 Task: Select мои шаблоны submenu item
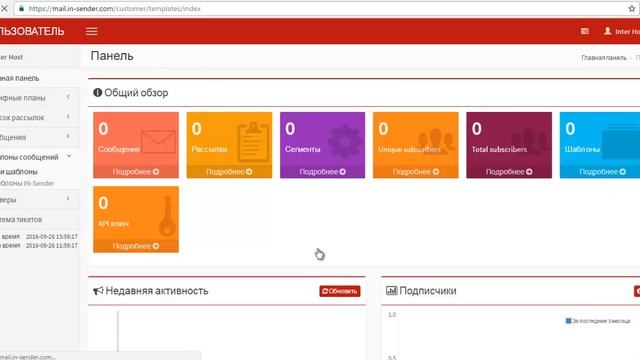click(19, 172)
